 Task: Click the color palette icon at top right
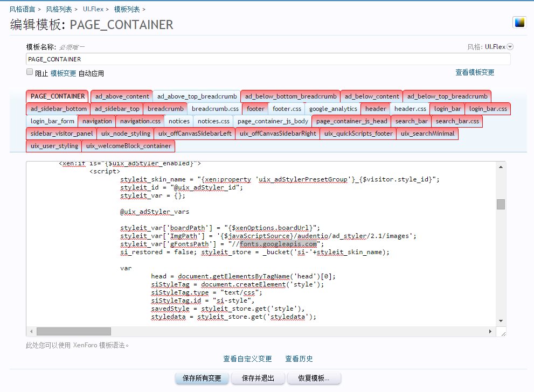coord(519,22)
